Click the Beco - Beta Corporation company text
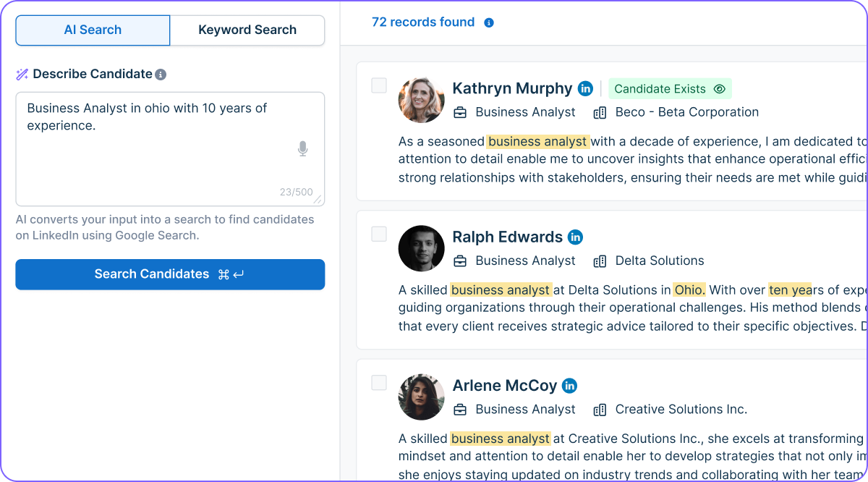This screenshot has width=868, height=482. (686, 112)
